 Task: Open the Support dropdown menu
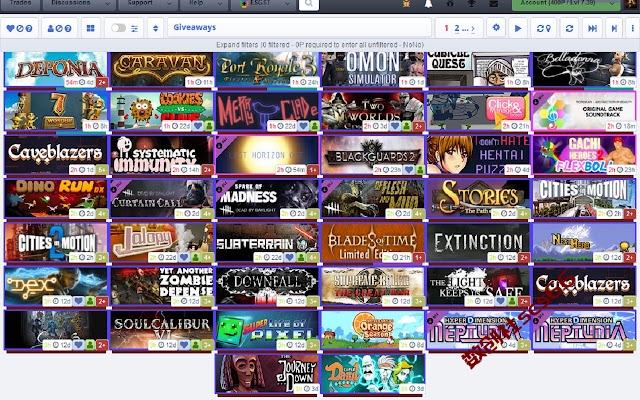(147, 4)
